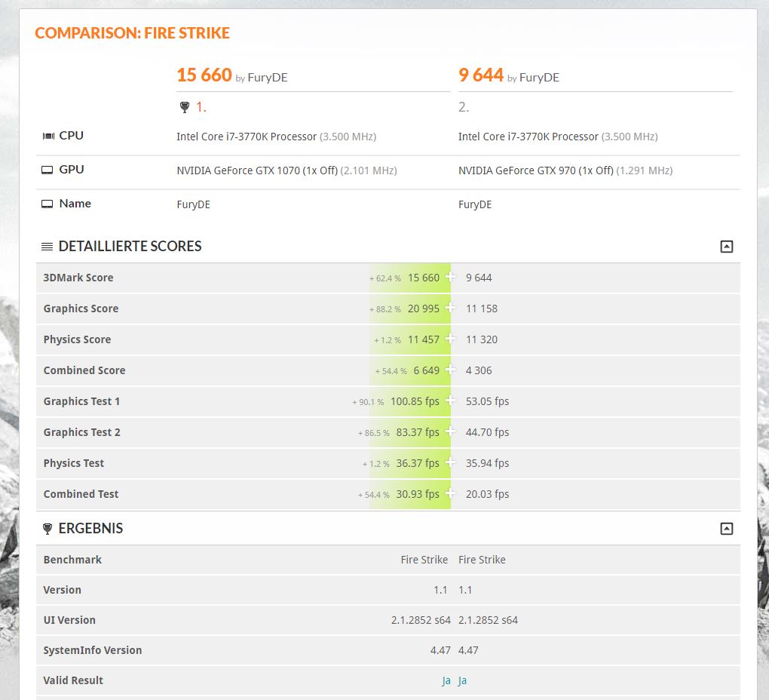The height and width of the screenshot is (700, 769).
Task: Click the 30.93 fps combined test value
Action: click(418, 494)
